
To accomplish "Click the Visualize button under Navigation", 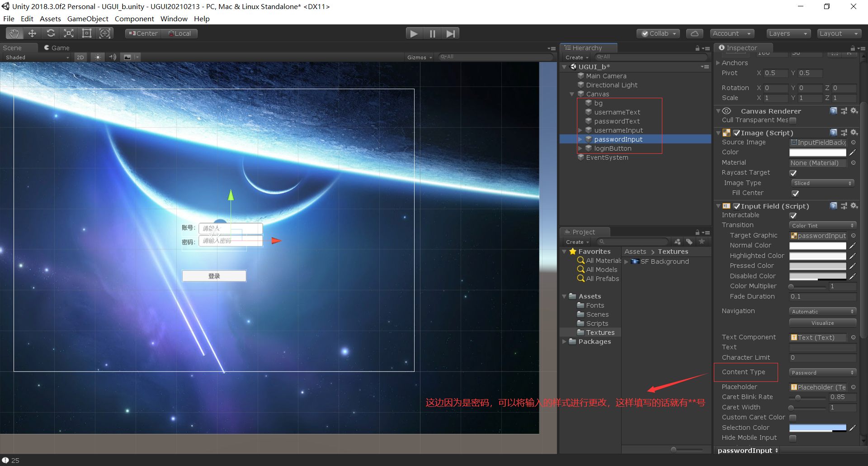I will coord(822,323).
